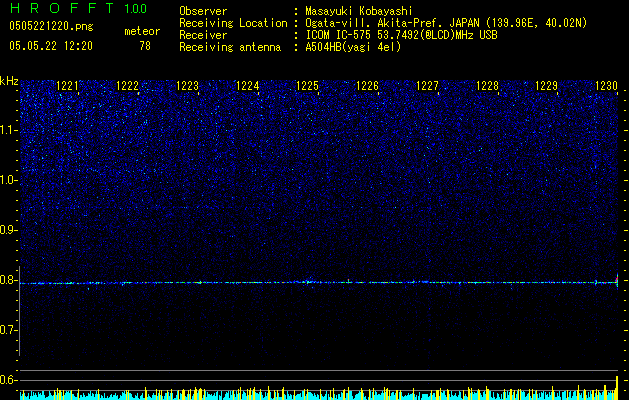Click the 1226 time marker
This screenshot has width=629, height=400.
tap(367, 86)
